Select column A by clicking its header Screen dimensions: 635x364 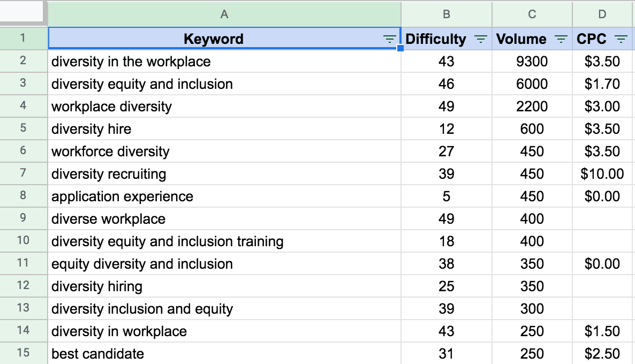point(224,14)
